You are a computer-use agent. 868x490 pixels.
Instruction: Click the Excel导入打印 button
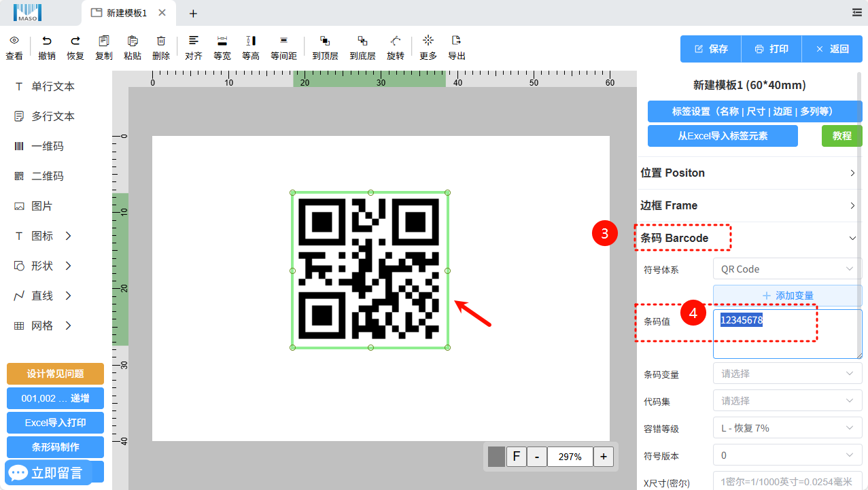coord(55,423)
